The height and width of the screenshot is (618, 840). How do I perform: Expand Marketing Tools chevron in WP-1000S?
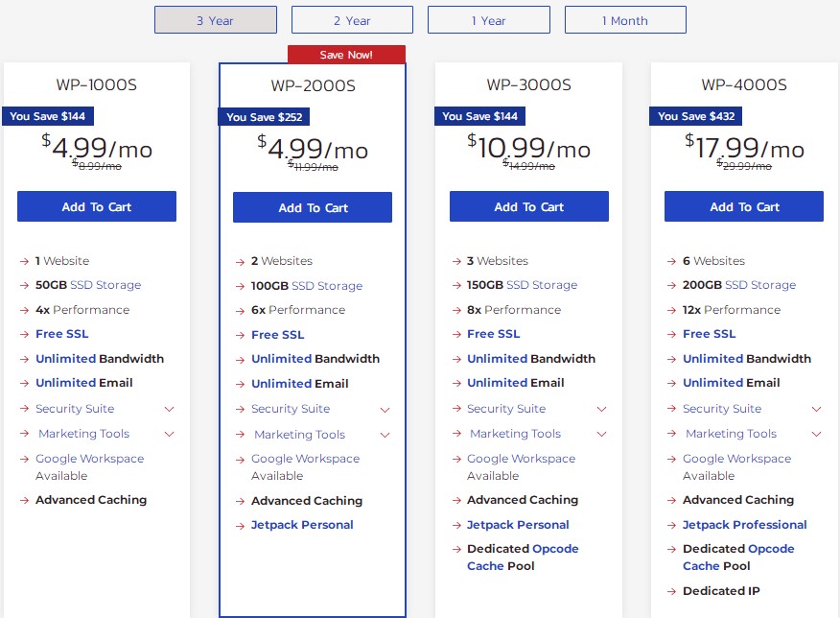(x=169, y=434)
